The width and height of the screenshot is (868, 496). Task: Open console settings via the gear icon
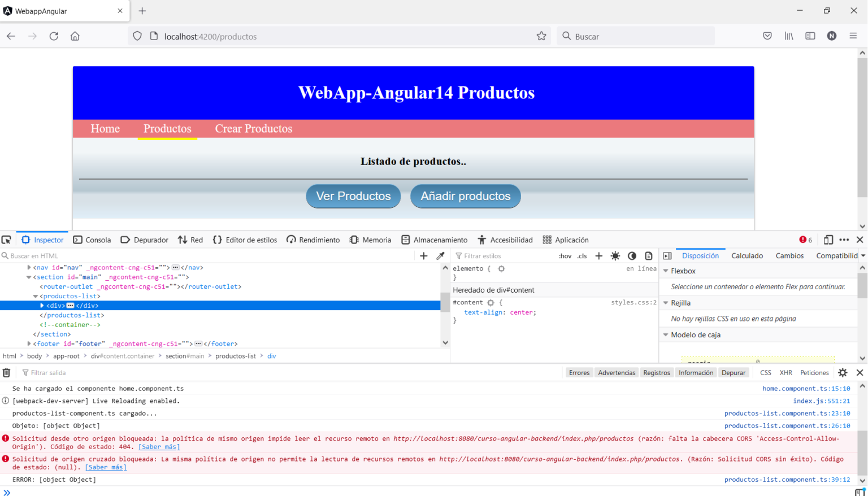(x=842, y=372)
